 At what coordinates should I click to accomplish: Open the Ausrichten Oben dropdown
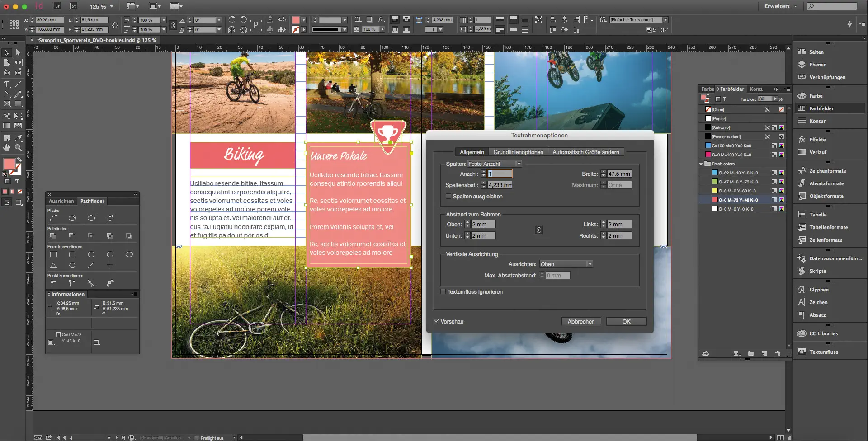(565, 264)
